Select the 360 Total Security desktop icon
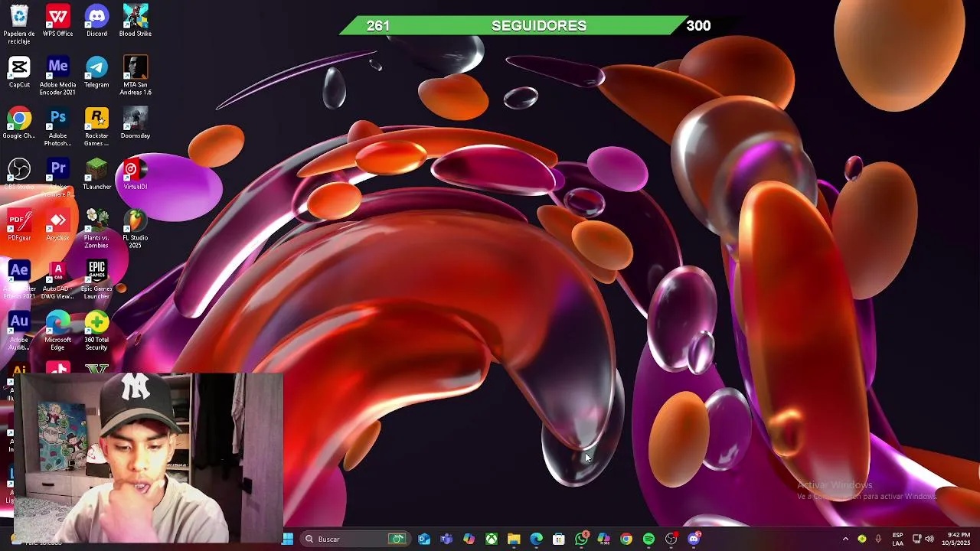 pyautogui.click(x=96, y=331)
